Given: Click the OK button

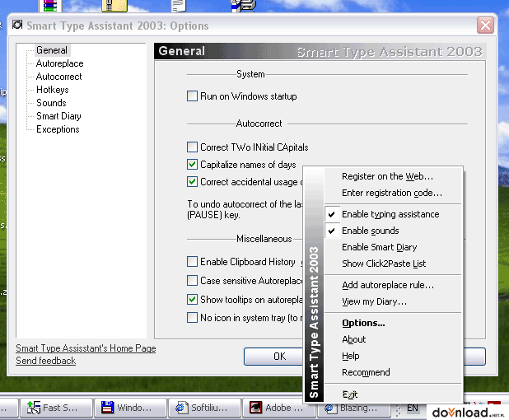Looking at the screenshot, I should (x=273, y=357).
